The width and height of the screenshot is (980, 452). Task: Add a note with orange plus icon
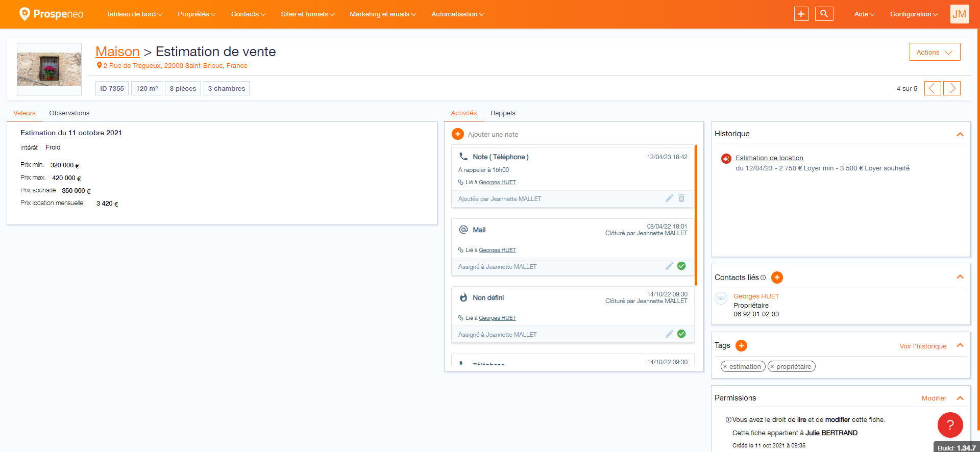458,134
